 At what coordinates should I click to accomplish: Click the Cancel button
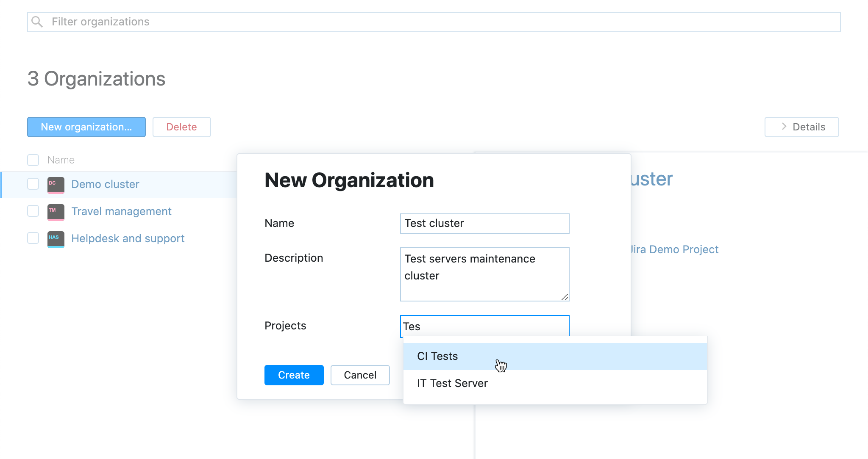click(x=360, y=375)
